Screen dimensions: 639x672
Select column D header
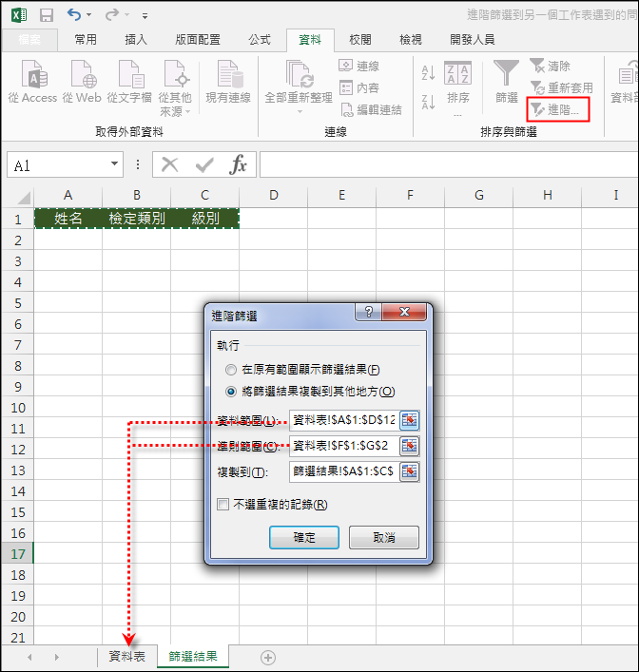click(x=273, y=196)
